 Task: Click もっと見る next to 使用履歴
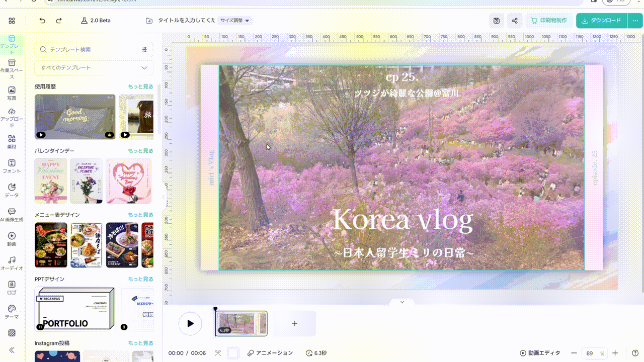click(x=140, y=86)
